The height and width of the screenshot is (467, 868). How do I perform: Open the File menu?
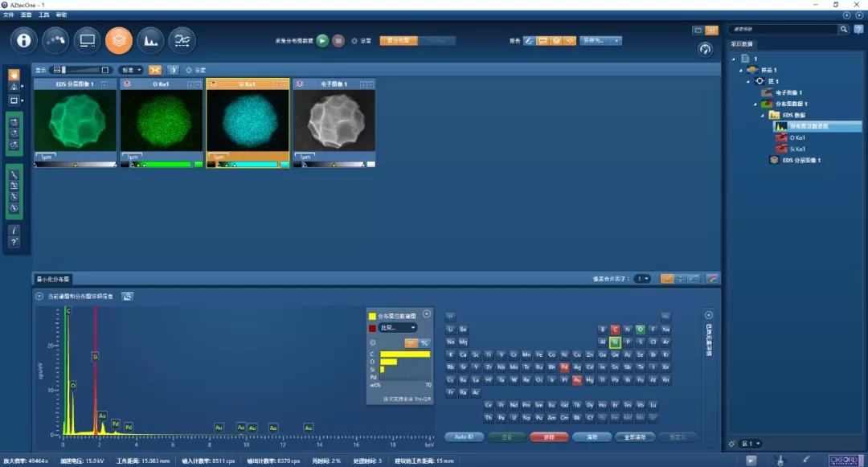[8, 15]
